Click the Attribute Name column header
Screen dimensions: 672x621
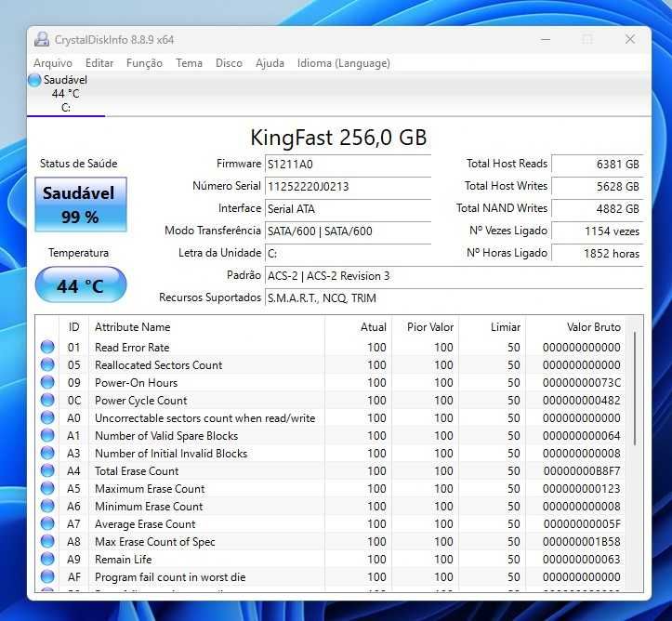click(x=206, y=327)
